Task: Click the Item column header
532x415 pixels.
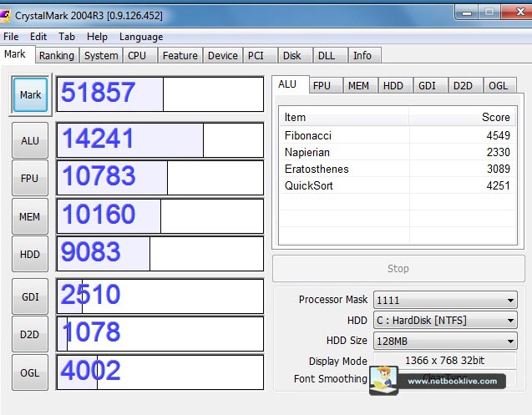Action: (x=344, y=118)
